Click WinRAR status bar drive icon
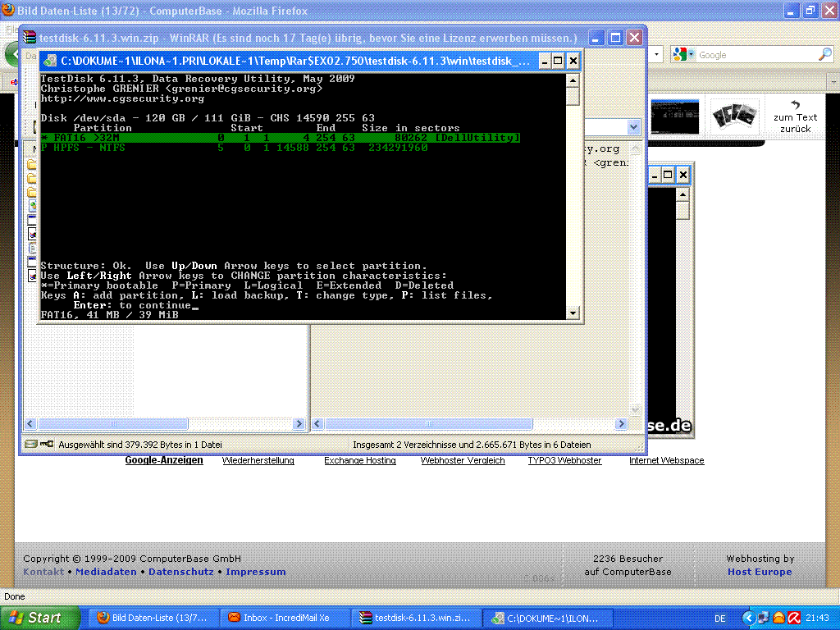This screenshot has height=630, width=840. 30,444
